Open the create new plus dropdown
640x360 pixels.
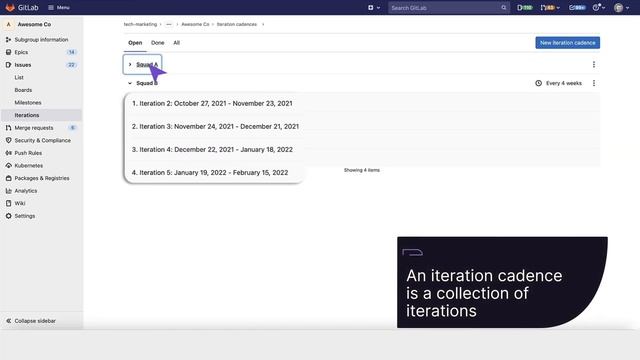point(373,7)
